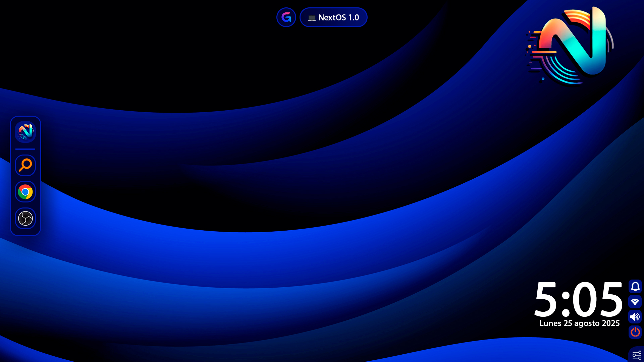The height and width of the screenshot is (362, 644).
Task: Click the large NextOS N logo
Action: click(572, 45)
